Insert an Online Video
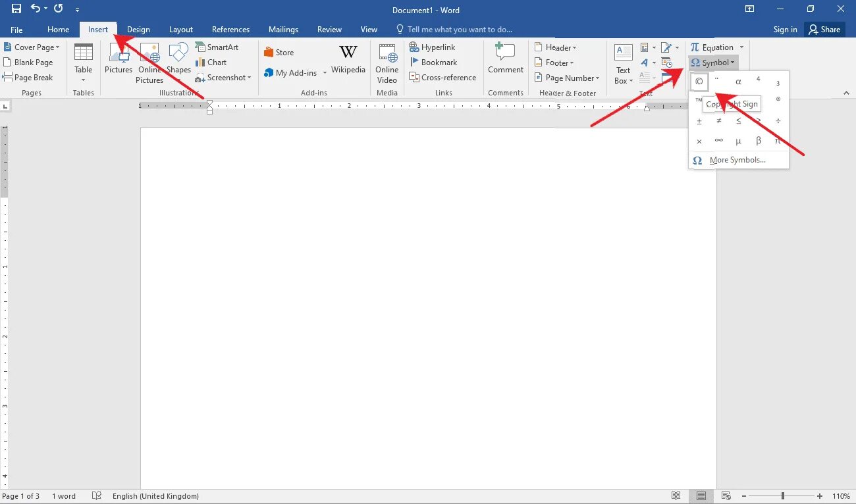The image size is (856, 504). [x=387, y=64]
